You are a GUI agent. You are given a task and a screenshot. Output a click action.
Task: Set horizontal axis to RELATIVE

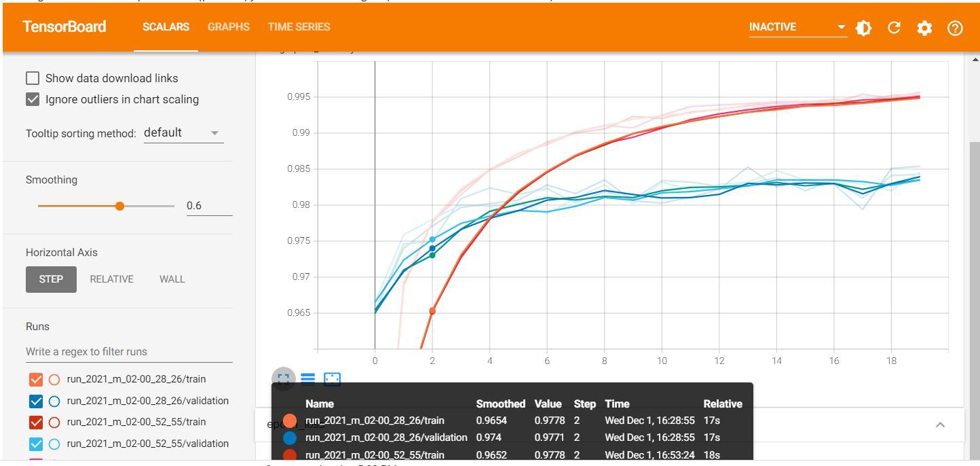tap(112, 279)
